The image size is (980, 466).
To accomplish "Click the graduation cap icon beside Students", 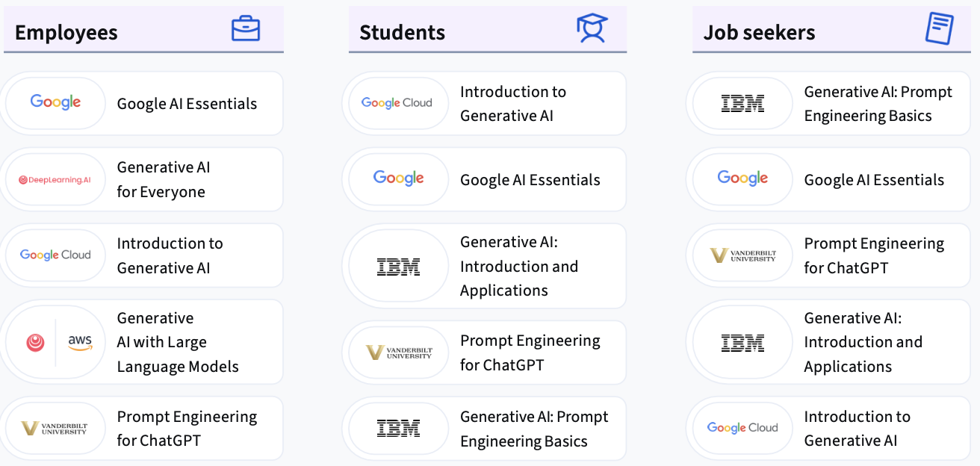I will (x=592, y=28).
